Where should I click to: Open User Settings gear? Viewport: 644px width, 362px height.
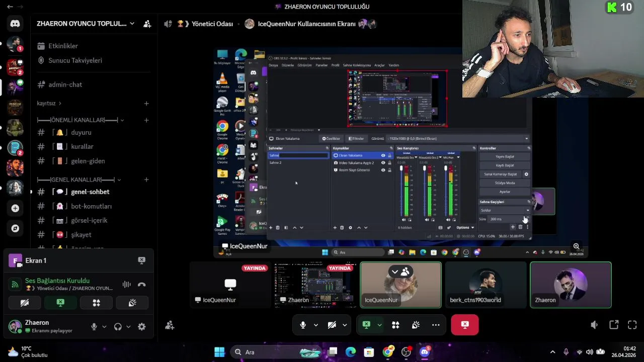point(142,327)
